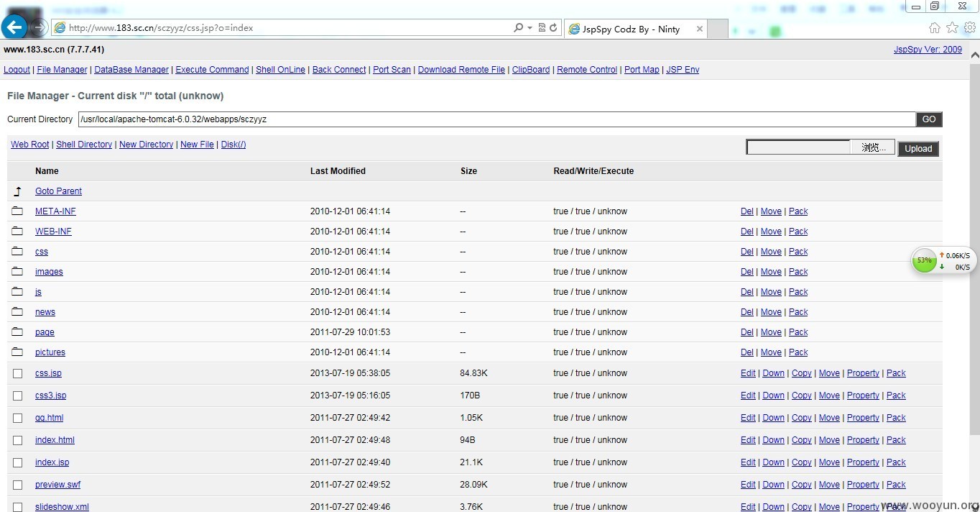The image size is (980, 512).
Task: Click the js folder icon
Action: point(18,292)
